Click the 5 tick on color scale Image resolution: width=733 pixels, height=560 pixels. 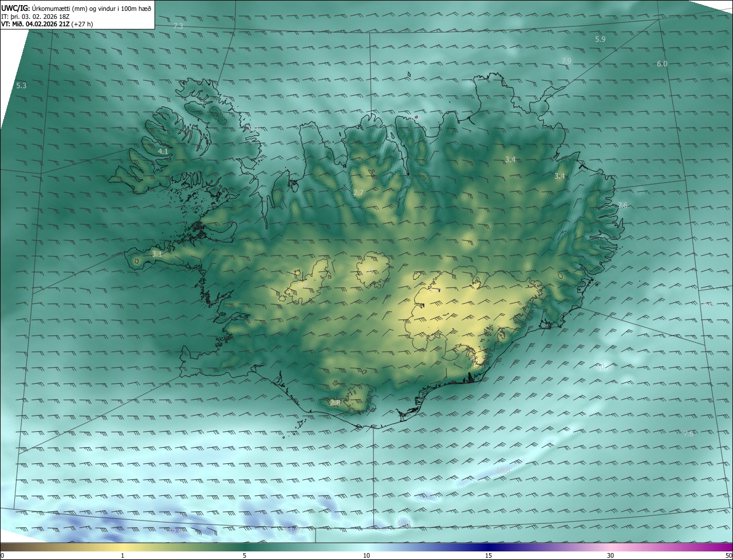coord(245,555)
